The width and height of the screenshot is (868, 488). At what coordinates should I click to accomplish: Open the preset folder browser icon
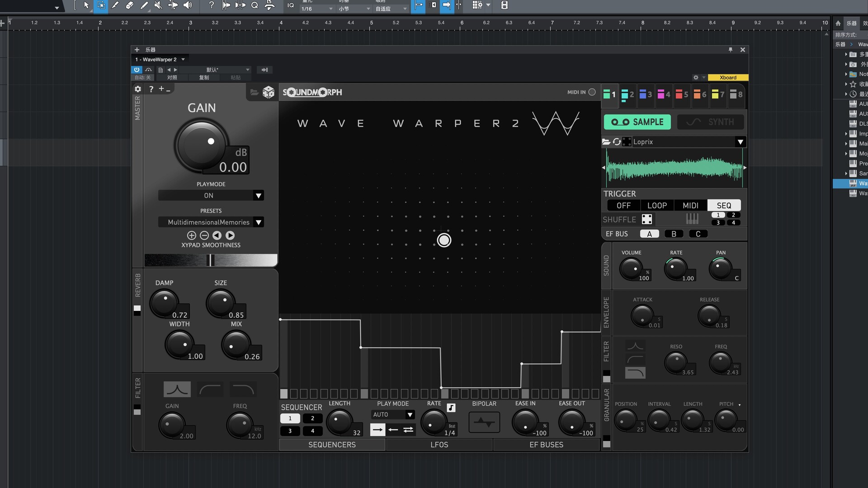tap(254, 92)
